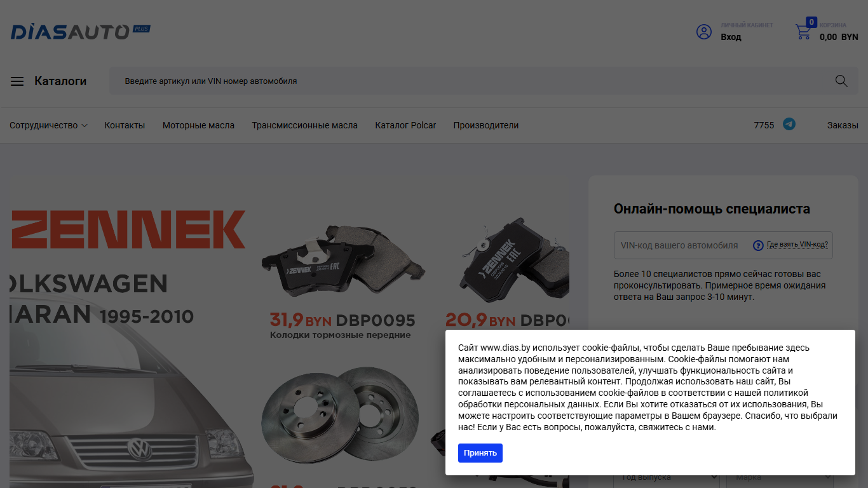The width and height of the screenshot is (868, 488).
Task: Open the shopping cart icon
Action: [803, 32]
